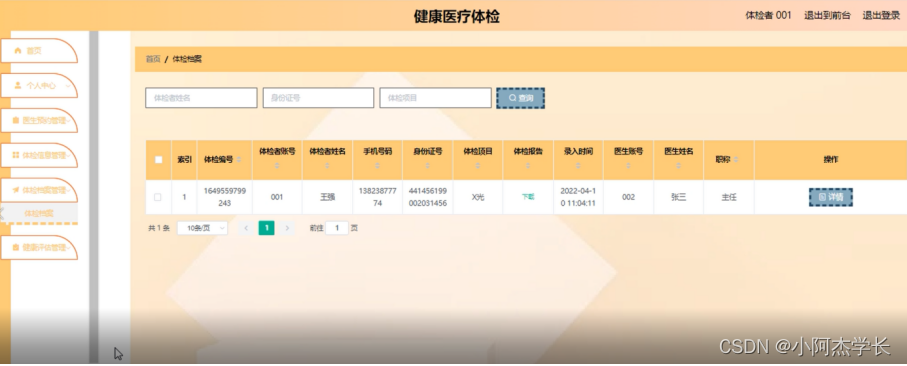Sort by 体检编号 column arrows

click(239, 160)
